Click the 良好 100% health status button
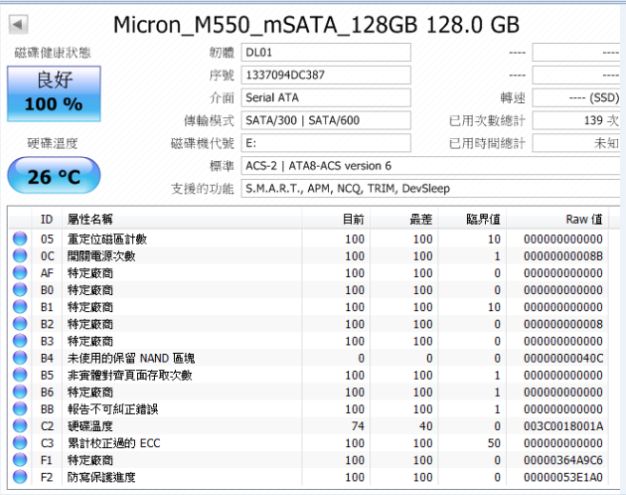Viewport: 626px width, 495px height. (53, 92)
